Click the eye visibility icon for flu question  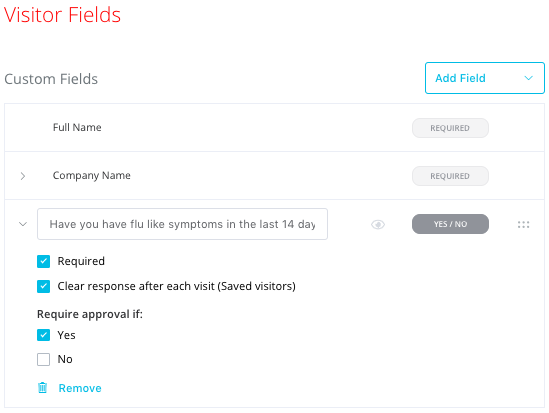click(378, 224)
